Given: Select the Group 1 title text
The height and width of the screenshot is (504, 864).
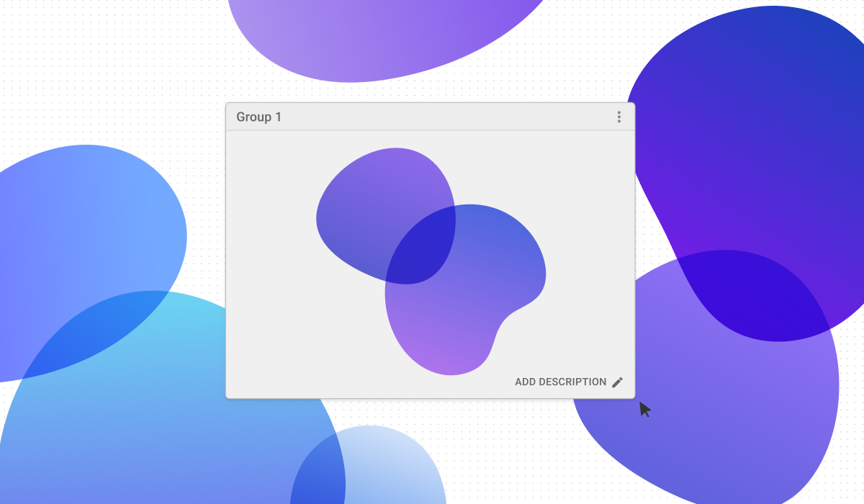Looking at the screenshot, I should (x=258, y=117).
